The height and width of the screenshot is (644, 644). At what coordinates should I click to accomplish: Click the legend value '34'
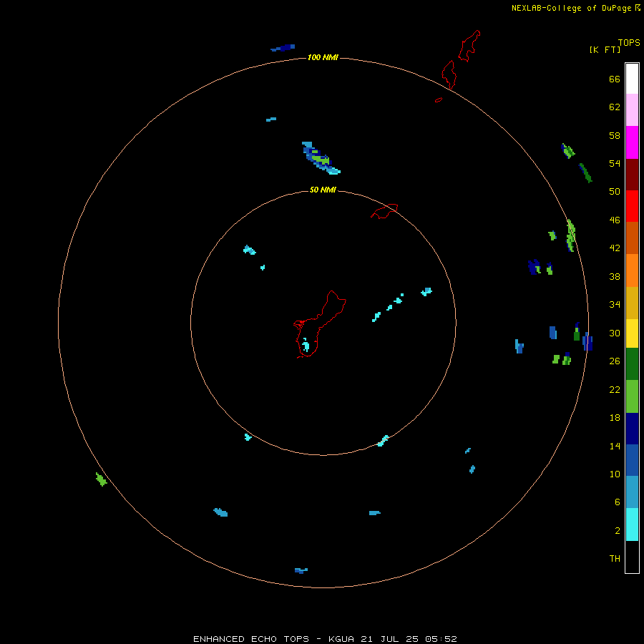(x=615, y=305)
